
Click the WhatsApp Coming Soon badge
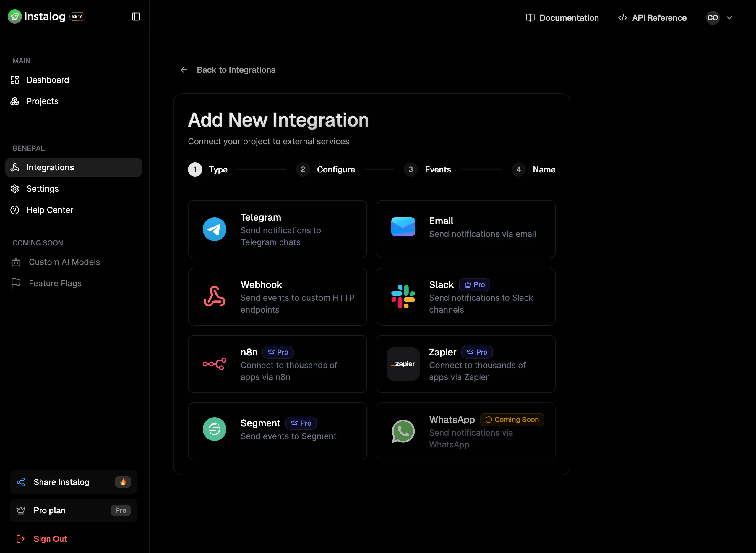[512, 419]
